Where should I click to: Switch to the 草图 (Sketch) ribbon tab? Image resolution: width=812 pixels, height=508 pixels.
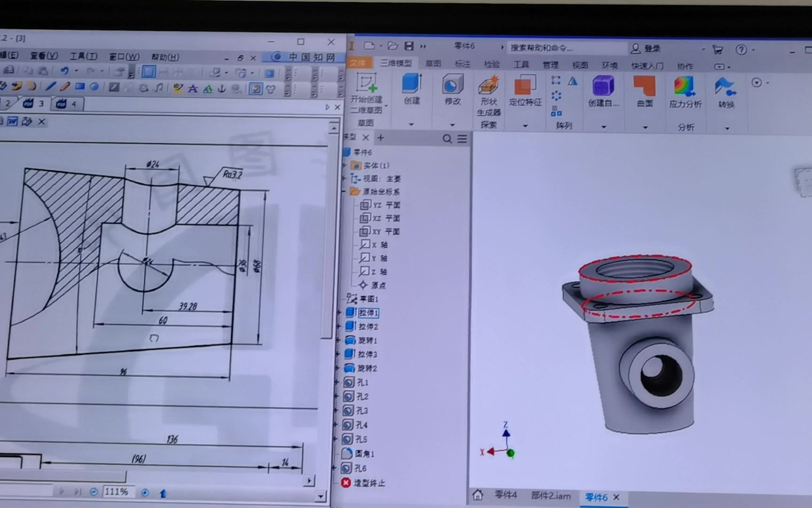coord(433,63)
